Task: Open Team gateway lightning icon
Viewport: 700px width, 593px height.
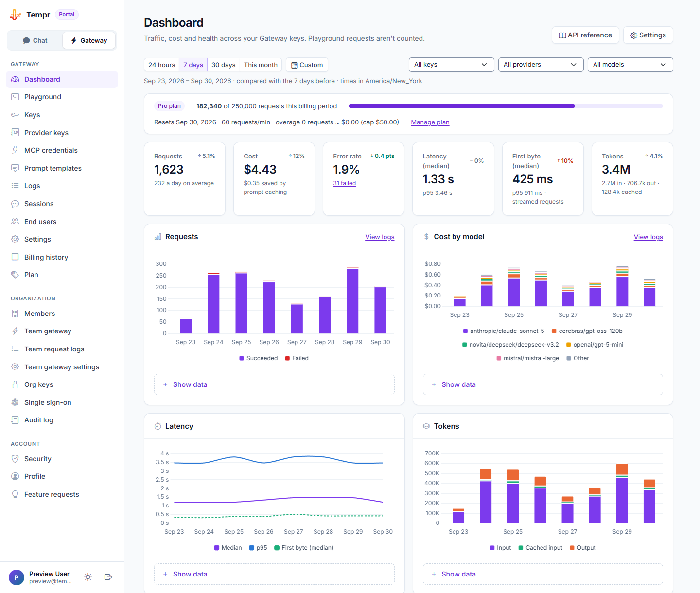Action: click(x=15, y=331)
